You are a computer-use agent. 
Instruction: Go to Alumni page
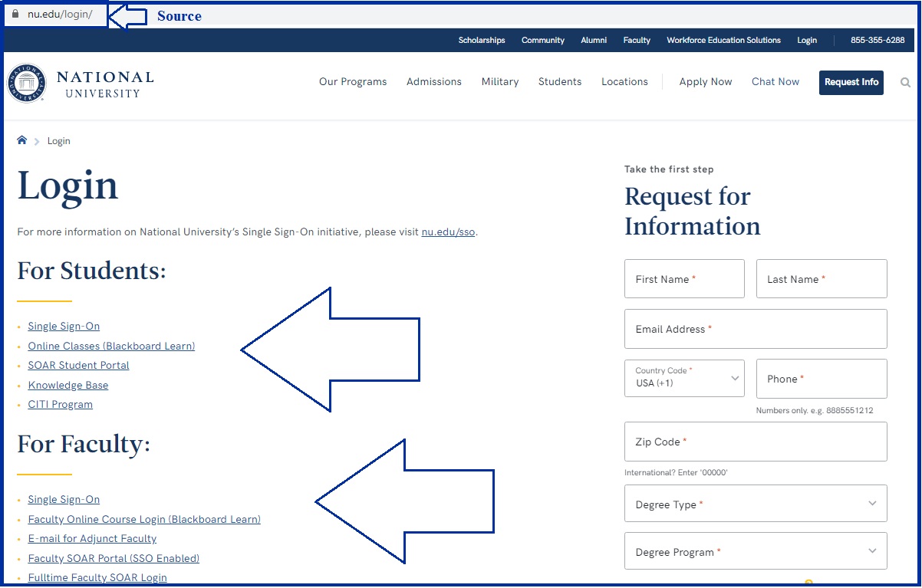(594, 41)
